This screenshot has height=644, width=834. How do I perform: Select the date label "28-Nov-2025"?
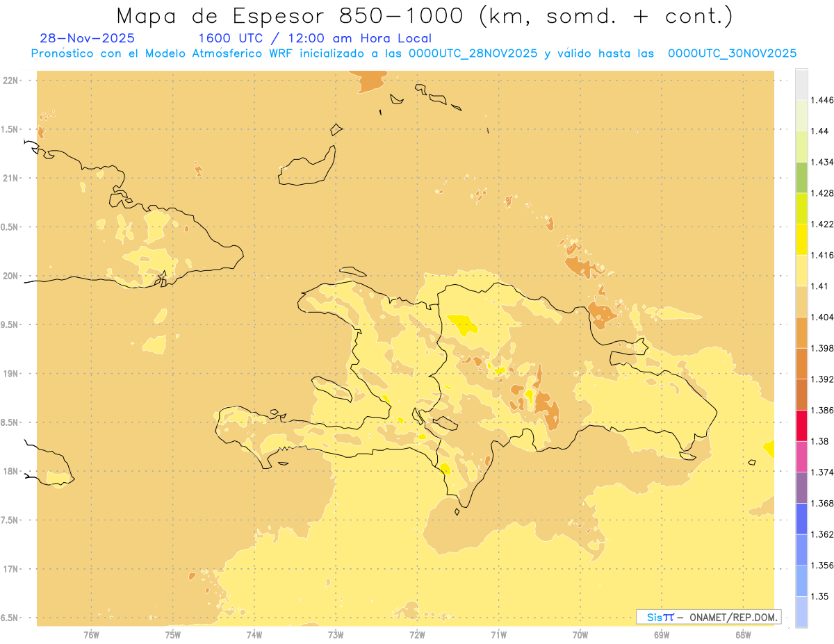click(88, 38)
